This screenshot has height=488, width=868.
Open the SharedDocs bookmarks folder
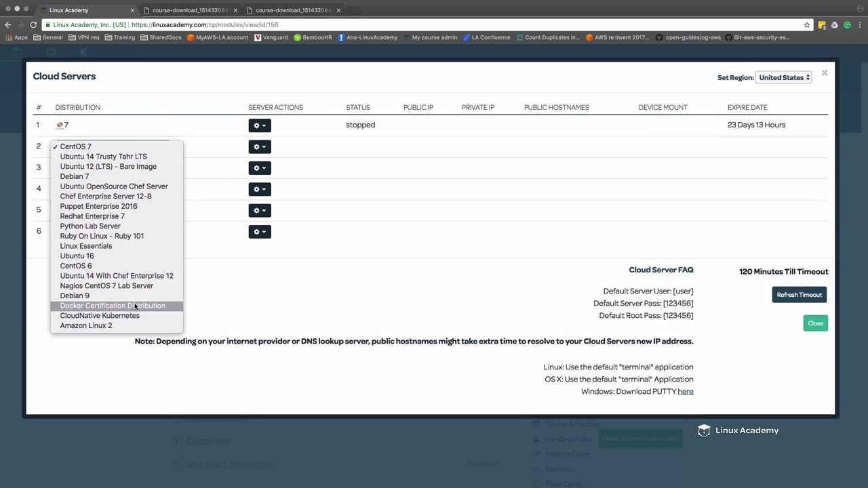click(x=161, y=37)
